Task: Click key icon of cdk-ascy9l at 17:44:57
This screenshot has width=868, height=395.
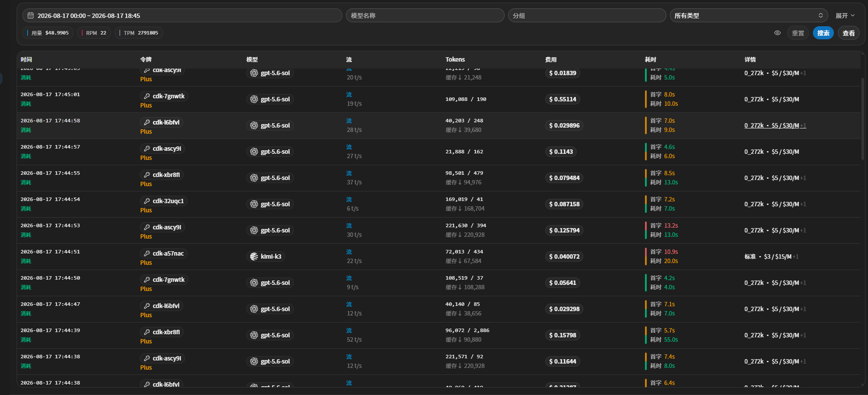Action: (x=147, y=149)
